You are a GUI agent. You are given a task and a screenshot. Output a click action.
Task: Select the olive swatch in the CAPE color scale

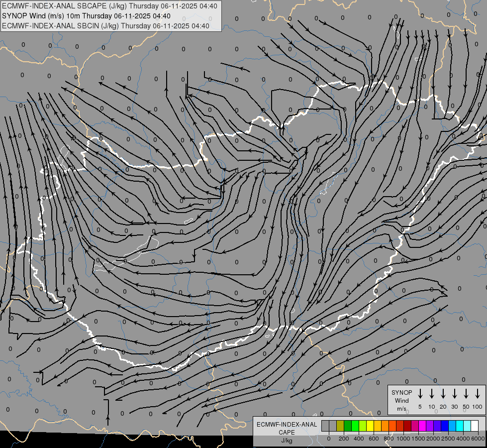[340, 426]
